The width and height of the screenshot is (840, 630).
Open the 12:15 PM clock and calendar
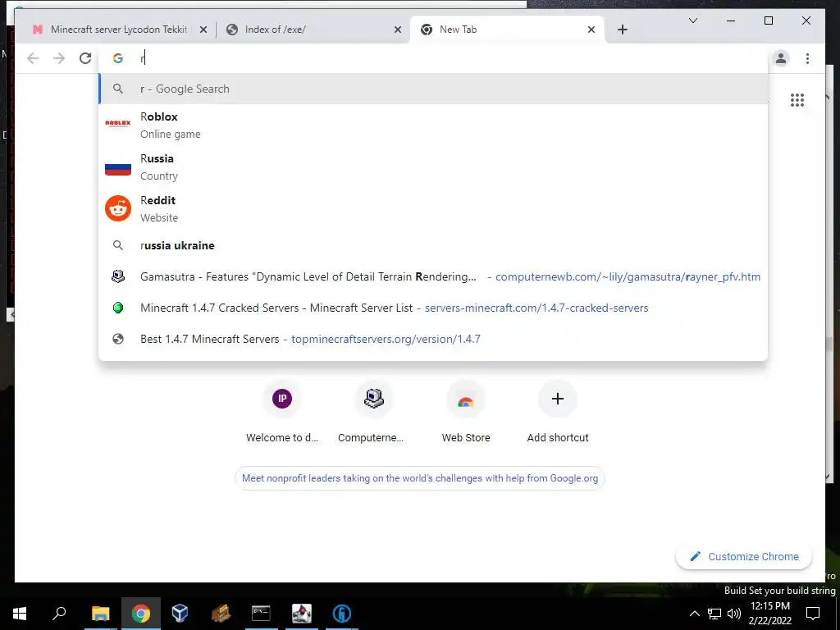click(770, 614)
